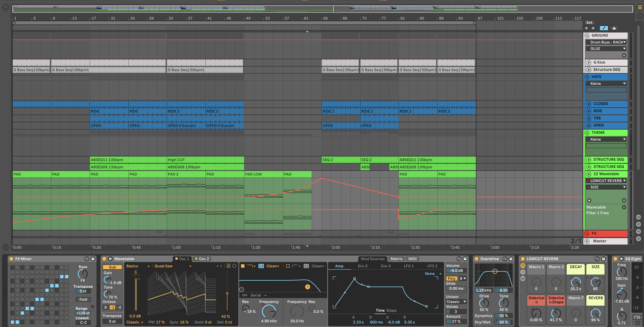644x327 pixels.
Task: Hot-swap the F# Minor scale preset
Action: [x=87, y=259]
